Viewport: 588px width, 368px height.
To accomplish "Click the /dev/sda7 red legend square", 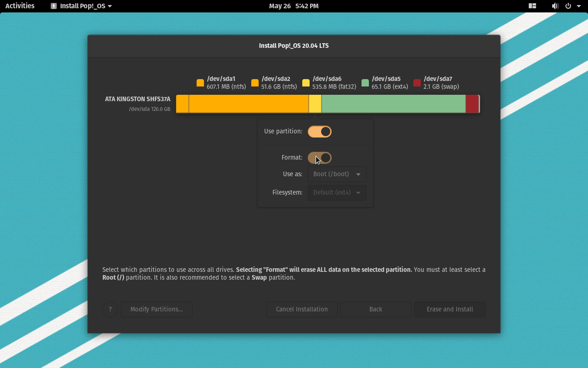I will (x=417, y=83).
